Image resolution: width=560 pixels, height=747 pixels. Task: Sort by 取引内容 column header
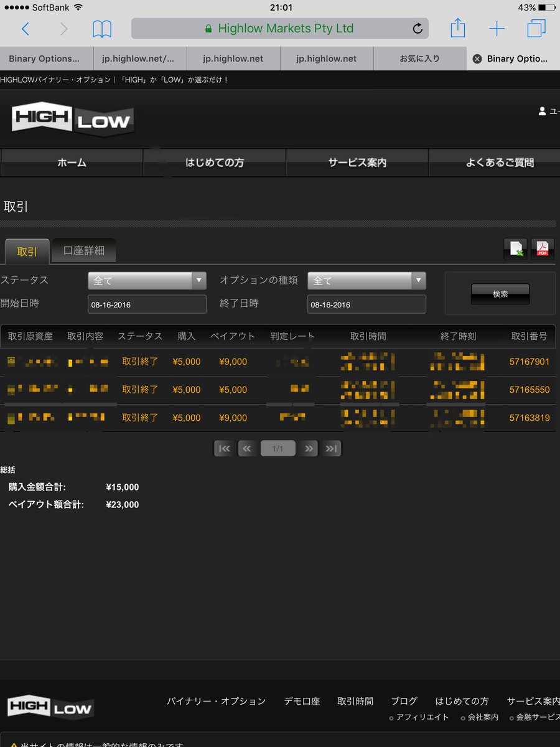click(85, 336)
